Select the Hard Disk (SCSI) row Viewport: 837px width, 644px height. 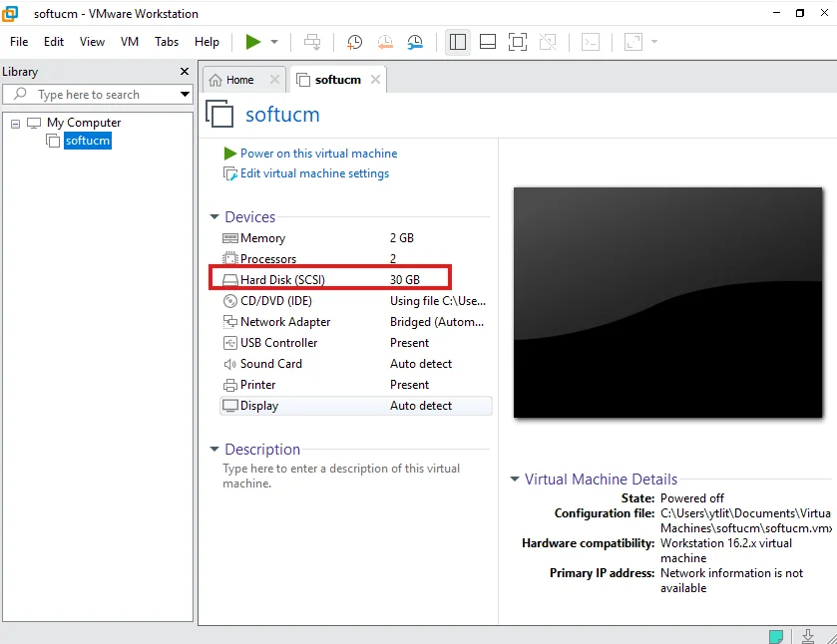pyautogui.click(x=355, y=279)
